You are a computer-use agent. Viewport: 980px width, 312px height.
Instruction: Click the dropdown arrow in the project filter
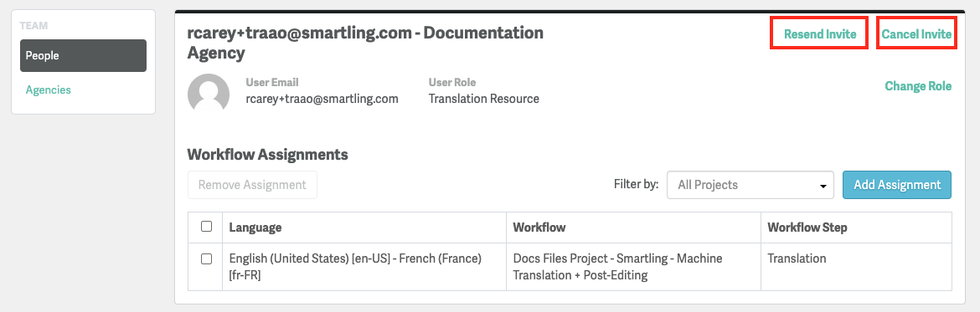point(823,186)
